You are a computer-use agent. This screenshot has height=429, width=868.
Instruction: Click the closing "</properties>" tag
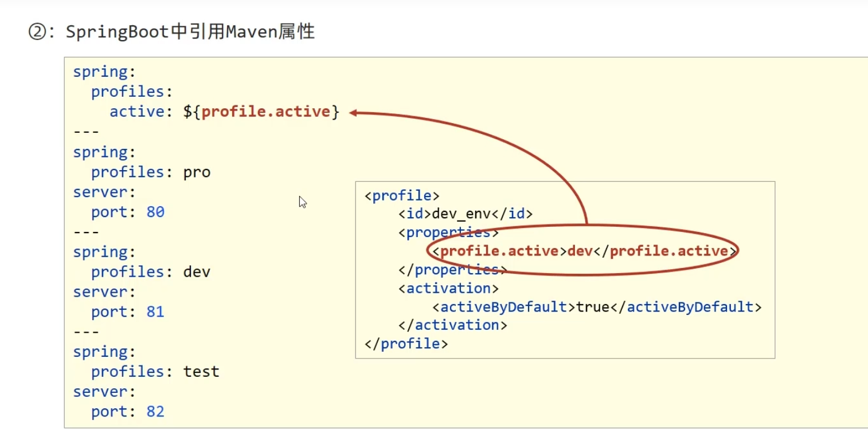point(453,269)
